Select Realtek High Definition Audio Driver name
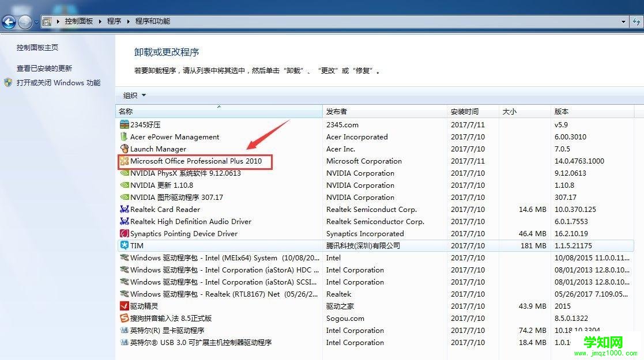This screenshot has height=360, width=644. pyautogui.click(x=191, y=221)
